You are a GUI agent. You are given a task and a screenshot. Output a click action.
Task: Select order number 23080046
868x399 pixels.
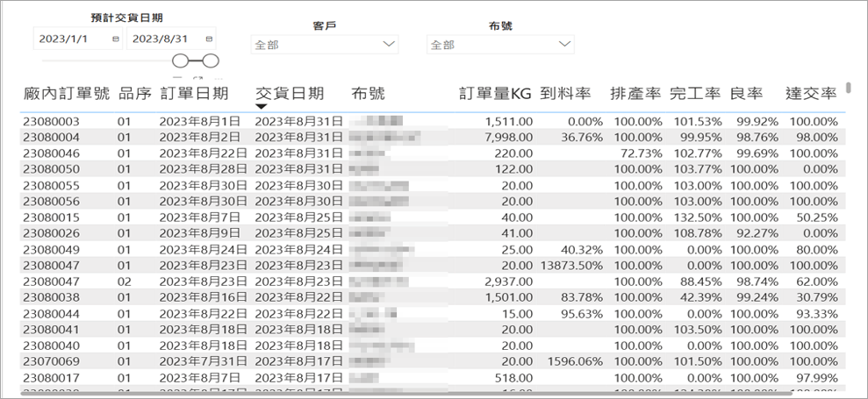click(51, 153)
